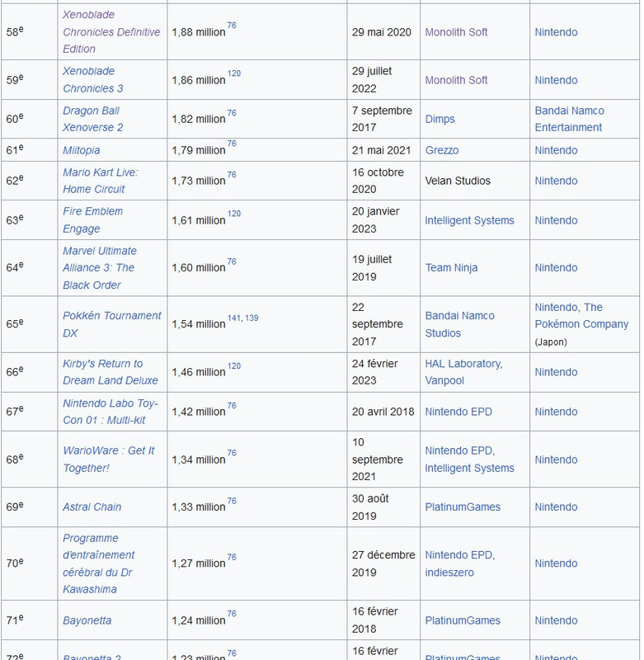Open WarioWare: Get It Together! link

coord(109,460)
